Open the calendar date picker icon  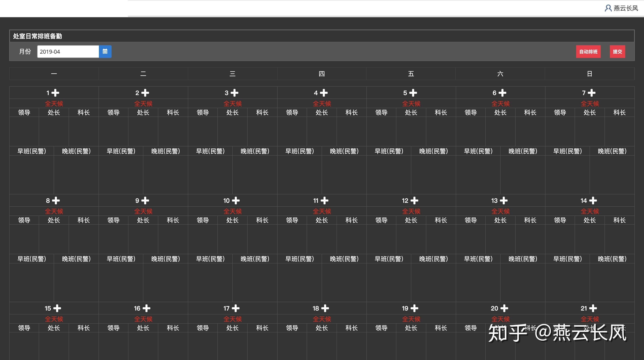tap(105, 52)
